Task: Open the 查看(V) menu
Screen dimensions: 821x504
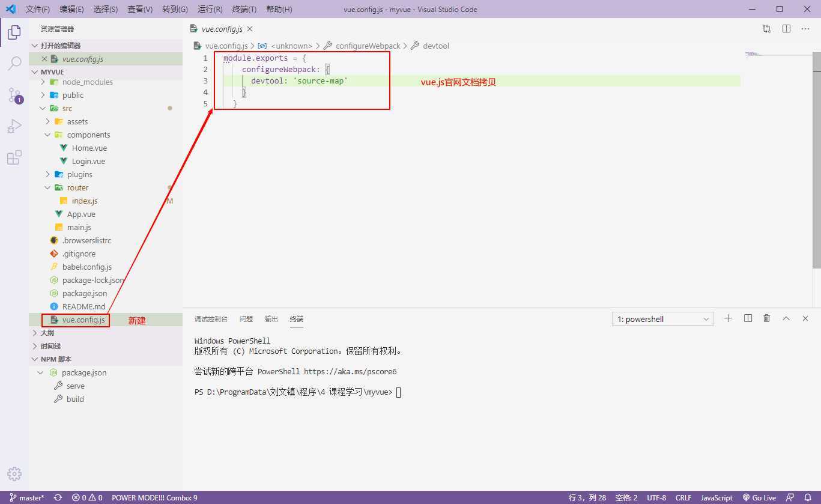Action: click(140, 9)
